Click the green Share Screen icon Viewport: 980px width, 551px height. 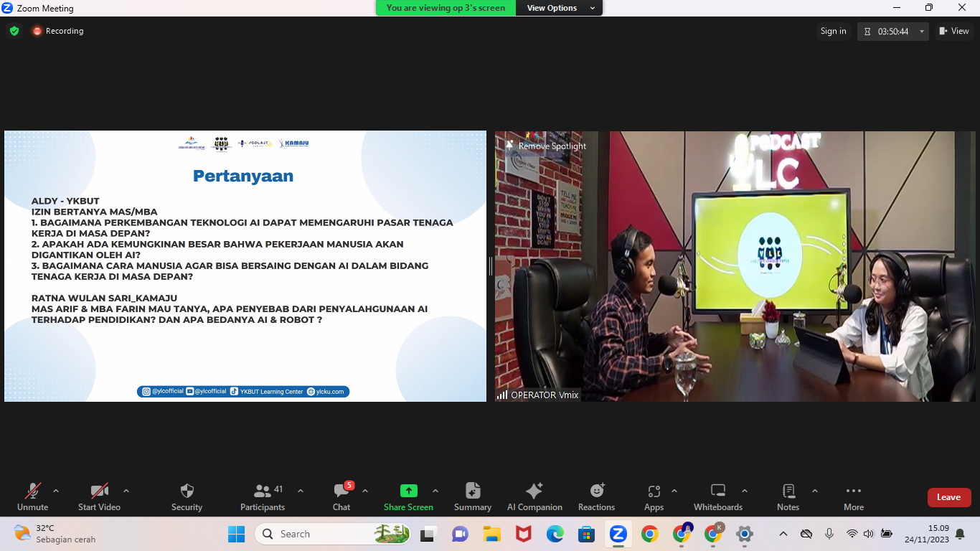[408, 491]
